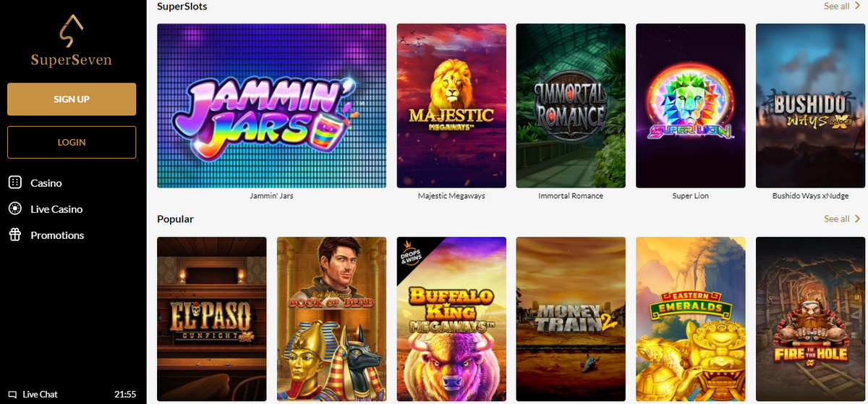Expand the Popular See all arrow
Screen dimensions: 868x404
pos(858,219)
